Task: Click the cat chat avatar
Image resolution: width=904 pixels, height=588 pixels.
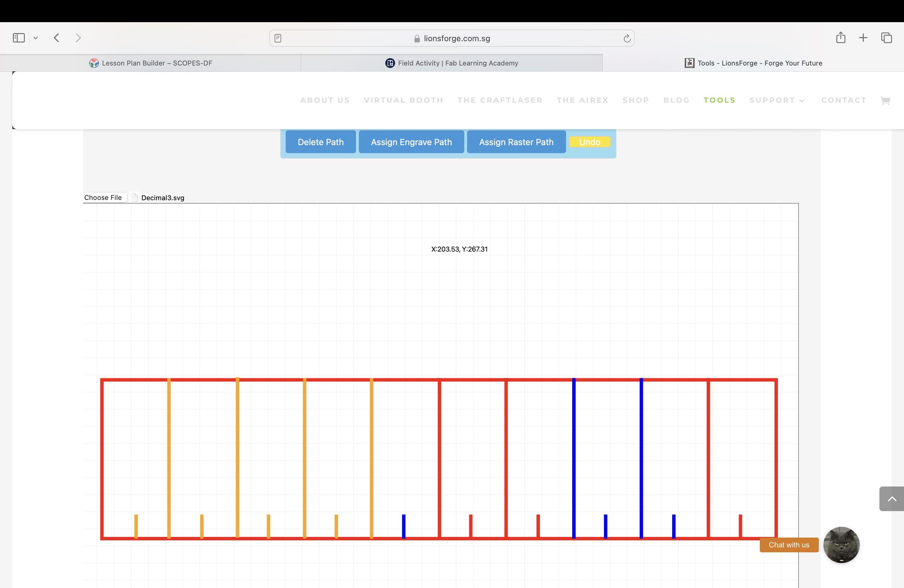Action: (x=841, y=544)
